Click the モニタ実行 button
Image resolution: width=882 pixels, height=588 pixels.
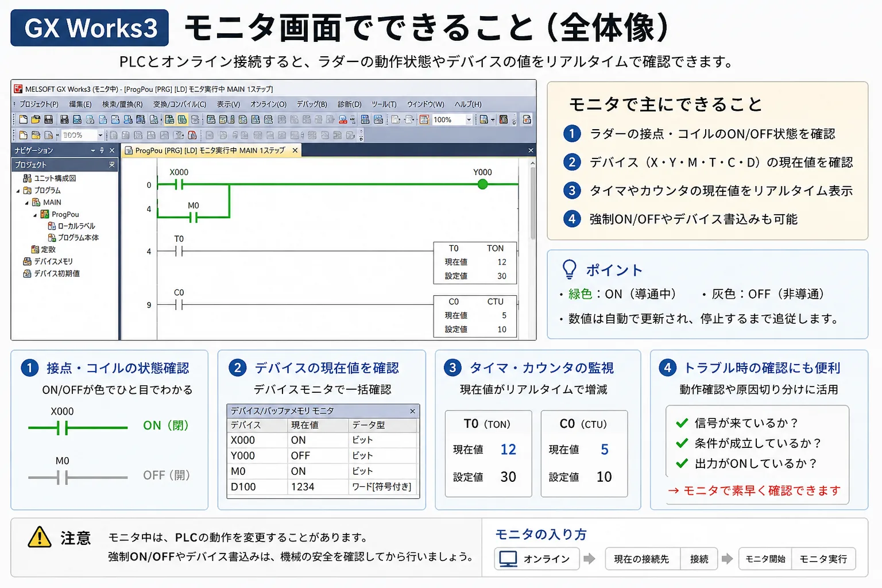pos(823,559)
